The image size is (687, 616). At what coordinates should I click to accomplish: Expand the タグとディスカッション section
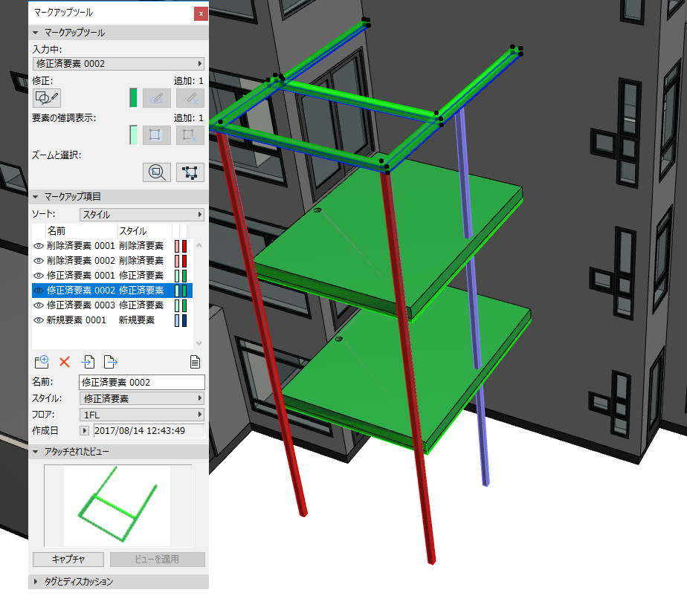[x=36, y=582]
